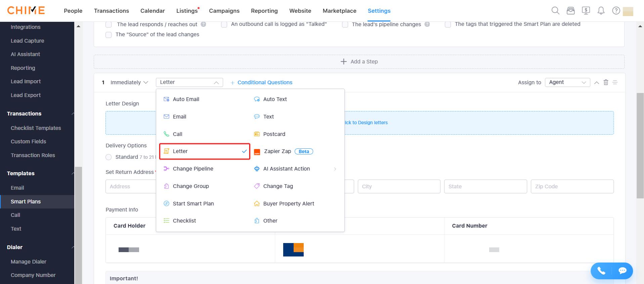This screenshot has height=284, width=644.
Task: Click the Zip Code input field
Action: click(x=572, y=187)
